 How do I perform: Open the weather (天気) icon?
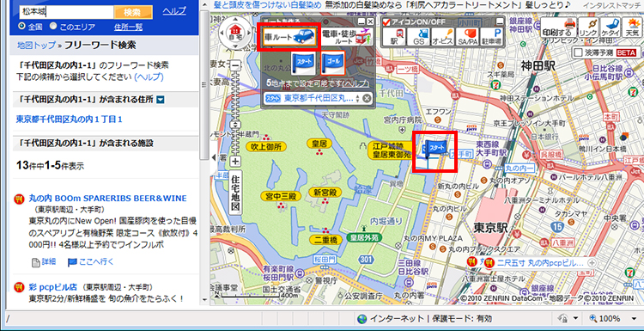point(631,28)
